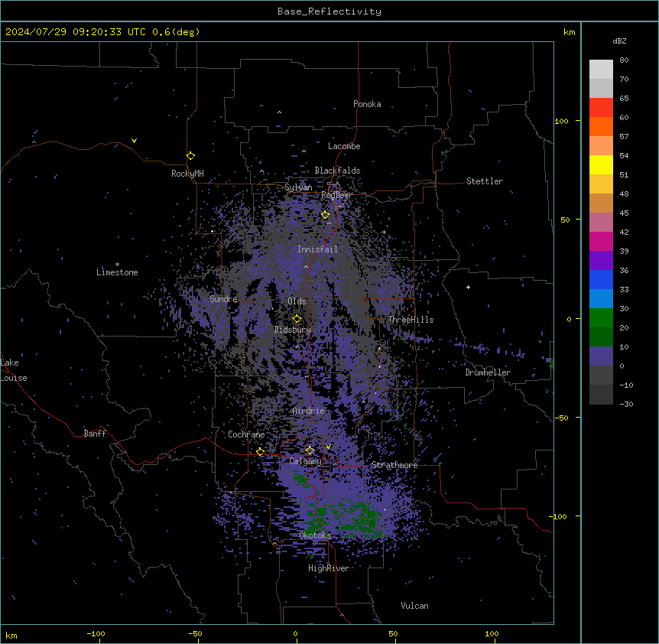Click the yellow diamond marker above the RockyMH label
This screenshot has height=644, width=659.
coord(190,156)
